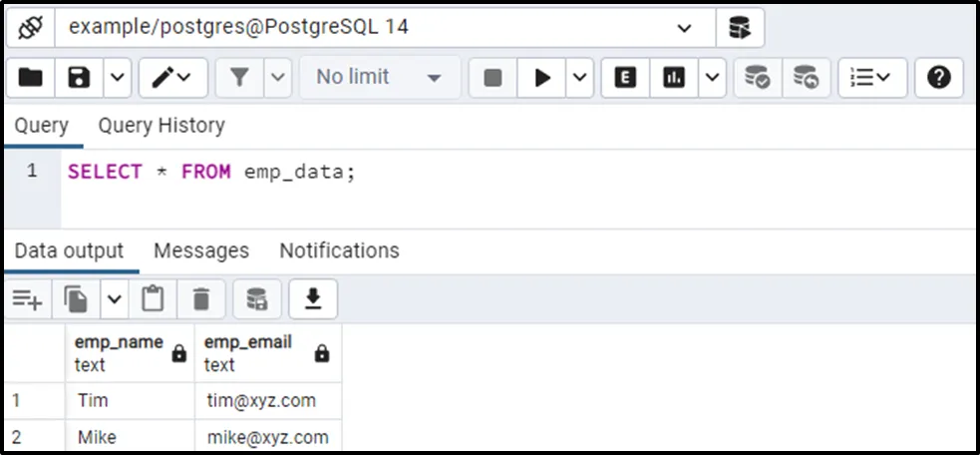This screenshot has height=455, width=980.
Task: Open the No limit rows dropdown
Action: point(379,77)
